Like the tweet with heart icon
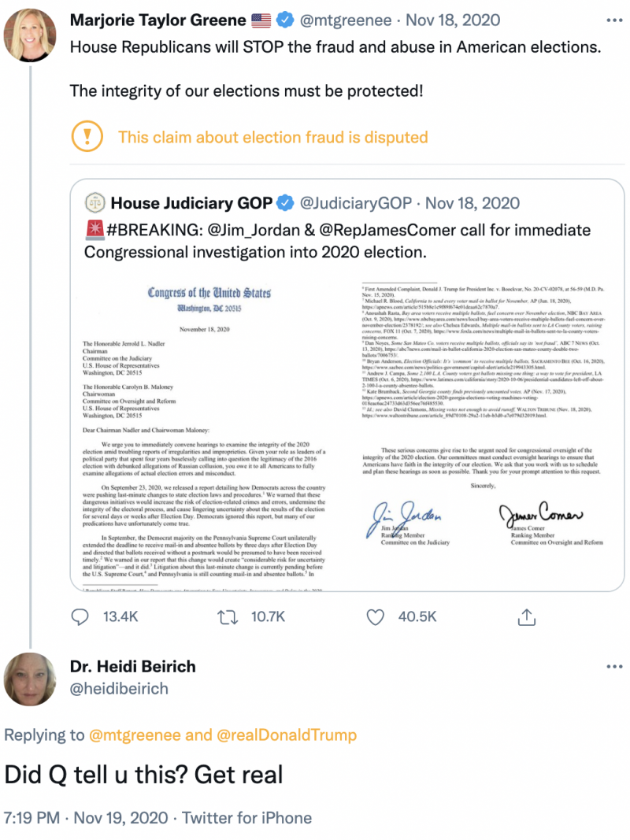 (377, 616)
